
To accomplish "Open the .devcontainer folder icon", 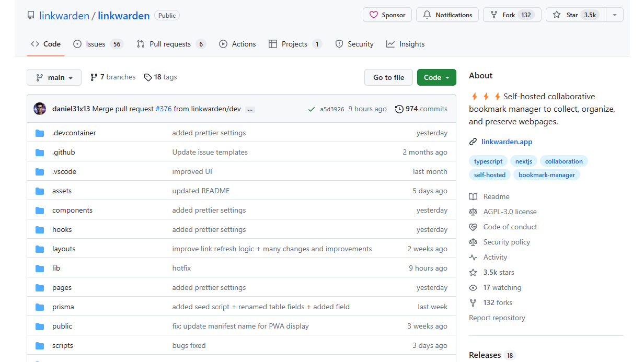I will point(40,133).
